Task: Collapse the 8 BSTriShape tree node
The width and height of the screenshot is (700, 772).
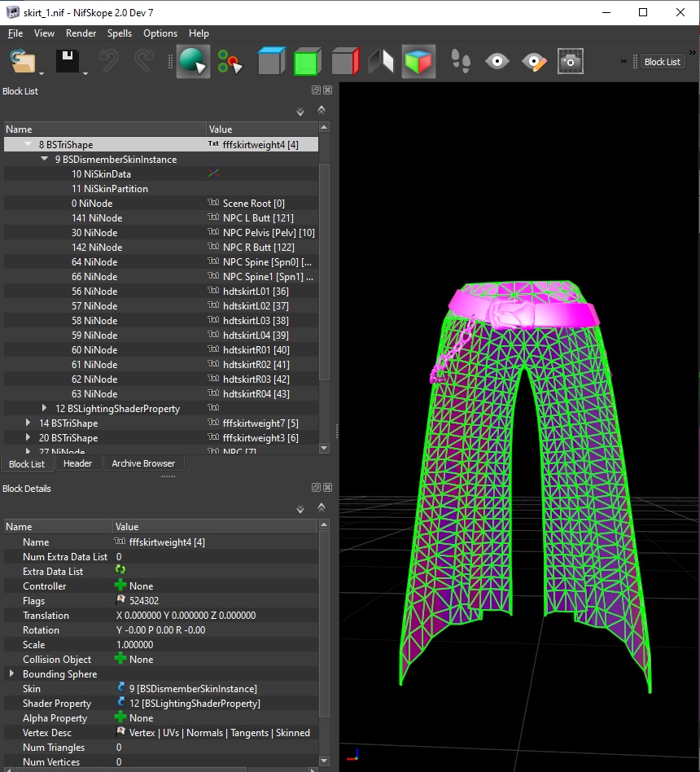Action: 28,145
